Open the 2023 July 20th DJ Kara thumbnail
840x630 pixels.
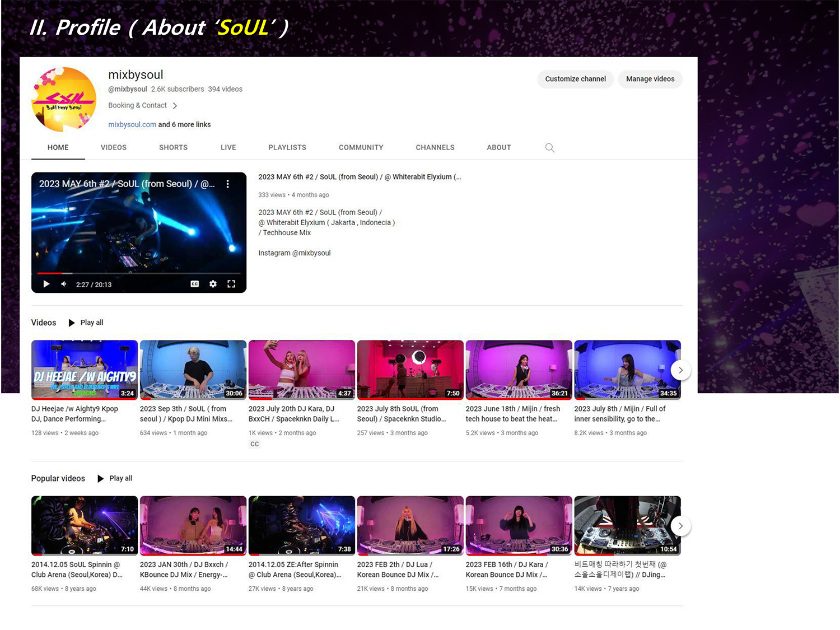[302, 370]
